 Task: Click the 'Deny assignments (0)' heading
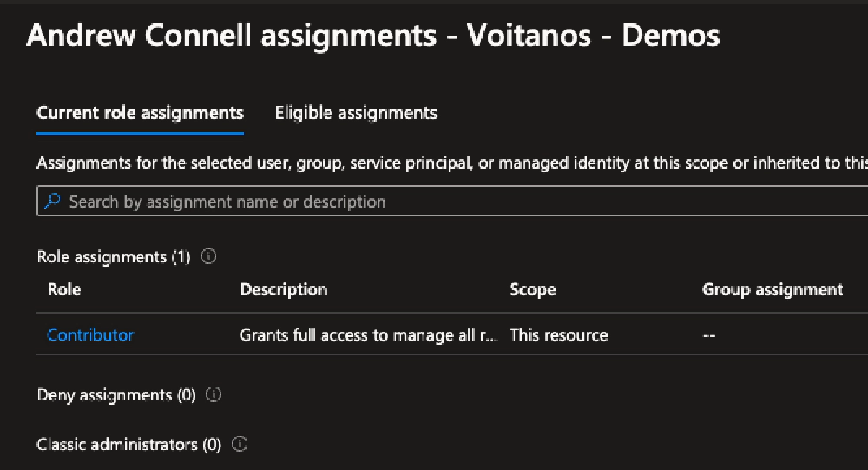[x=116, y=394]
